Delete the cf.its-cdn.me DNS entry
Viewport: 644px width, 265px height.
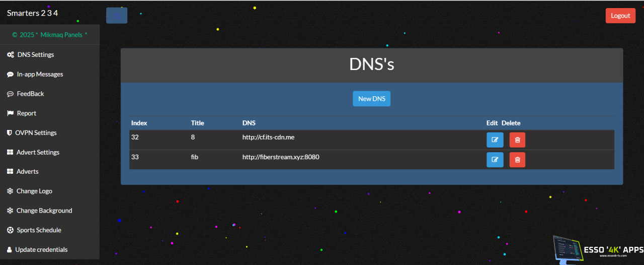tap(517, 140)
